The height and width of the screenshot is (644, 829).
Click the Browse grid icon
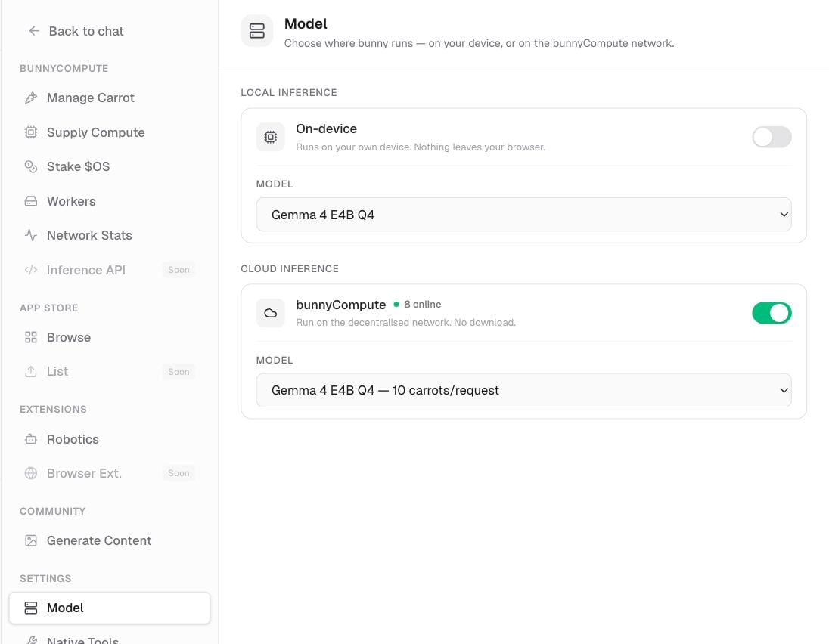tap(31, 337)
